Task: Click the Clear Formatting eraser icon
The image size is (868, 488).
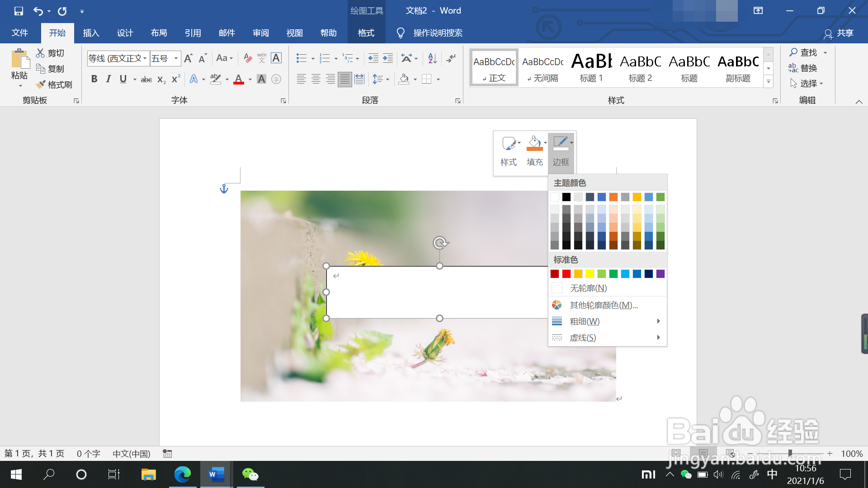Action: 247,58
